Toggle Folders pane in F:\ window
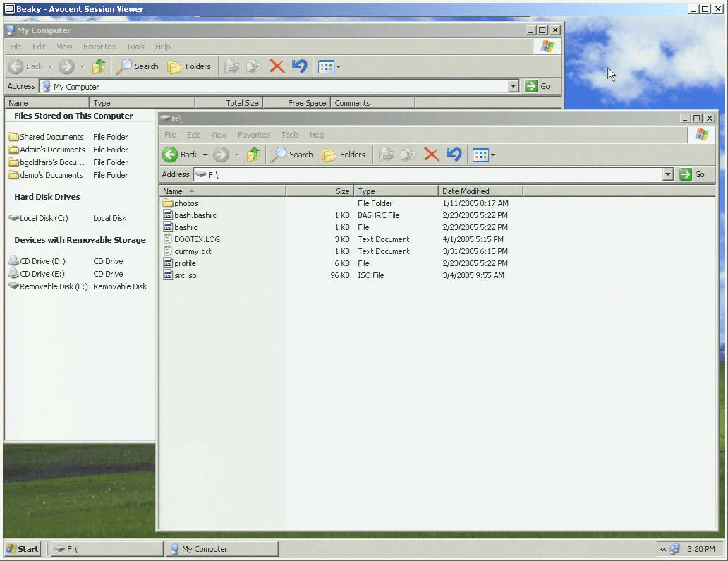The height and width of the screenshot is (561, 728). click(x=344, y=155)
